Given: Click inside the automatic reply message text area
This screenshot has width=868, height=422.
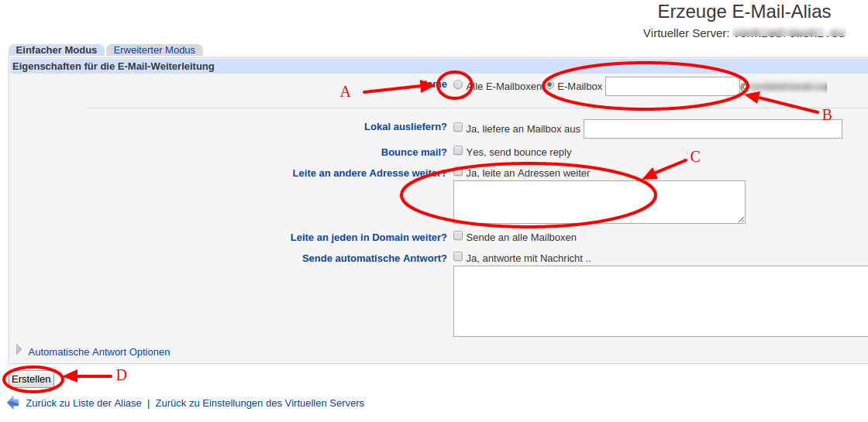Looking at the screenshot, I should coord(660,301).
